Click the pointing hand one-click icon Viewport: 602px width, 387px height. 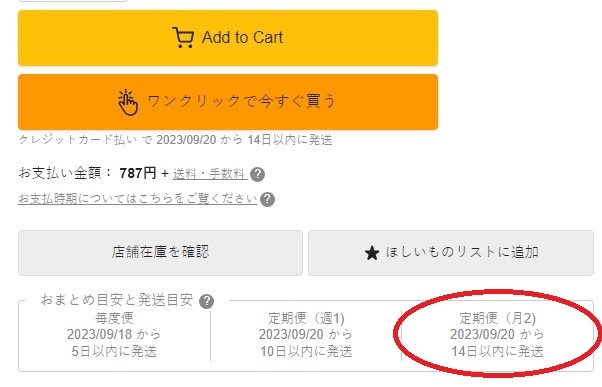(x=127, y=102)
